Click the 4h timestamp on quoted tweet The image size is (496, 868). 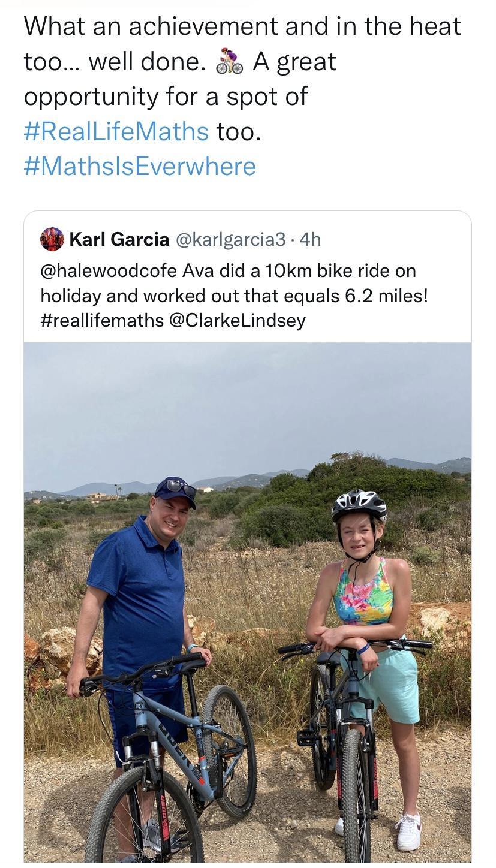[310, 239]
